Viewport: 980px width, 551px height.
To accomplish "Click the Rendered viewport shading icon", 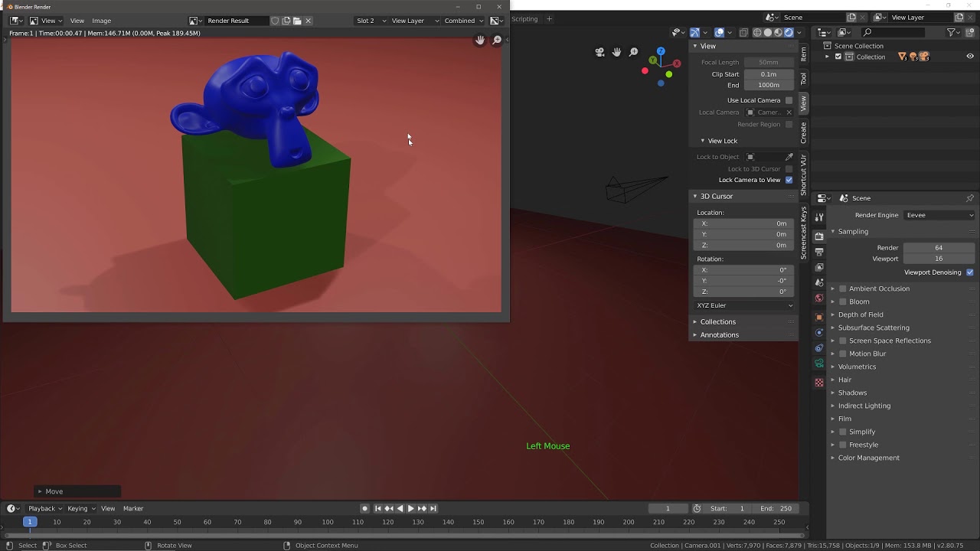I will pyautogui.click(x=789, y=32).
